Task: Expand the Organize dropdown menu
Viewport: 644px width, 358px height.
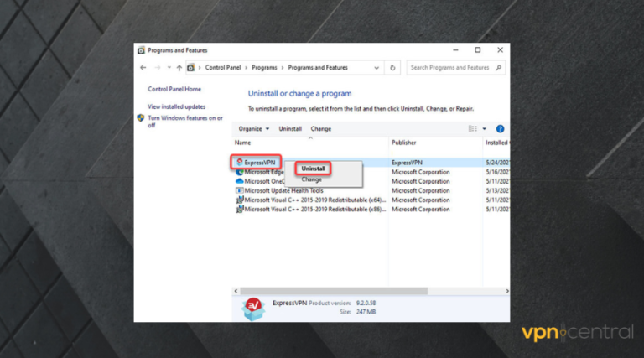Action: 254,129
